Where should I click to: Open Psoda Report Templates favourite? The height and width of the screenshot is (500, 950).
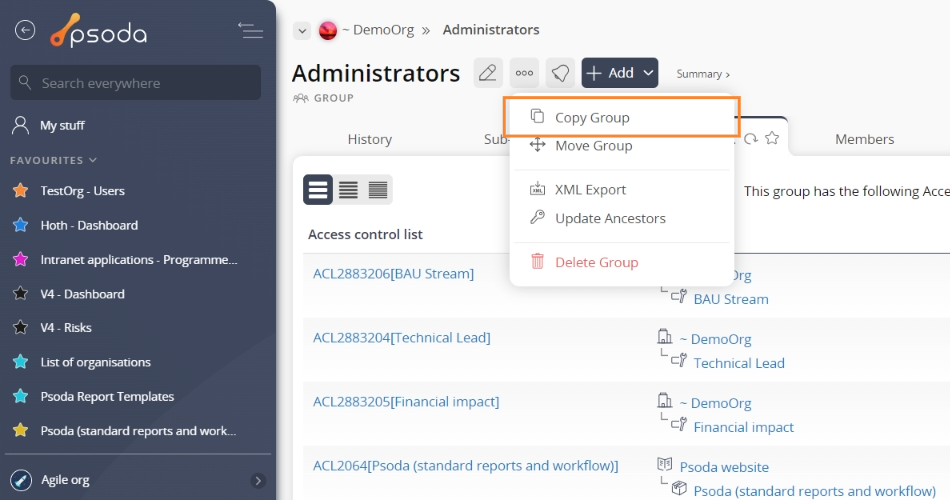107,396
